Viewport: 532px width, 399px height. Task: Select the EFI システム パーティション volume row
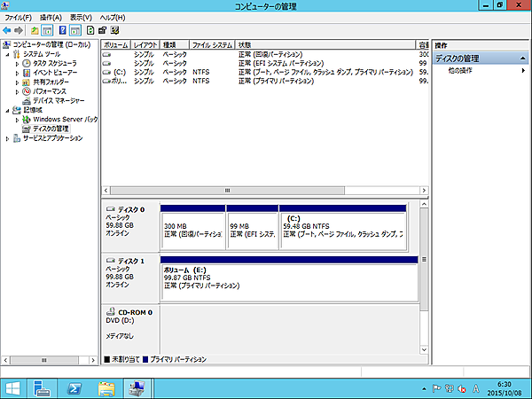click(265, 63)
